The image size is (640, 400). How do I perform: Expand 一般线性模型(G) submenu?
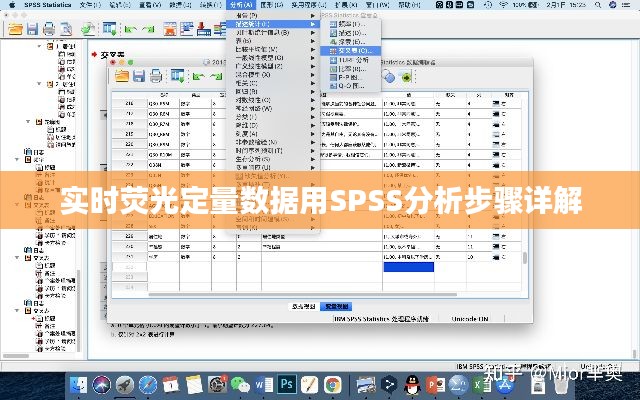tap(273, 58)
